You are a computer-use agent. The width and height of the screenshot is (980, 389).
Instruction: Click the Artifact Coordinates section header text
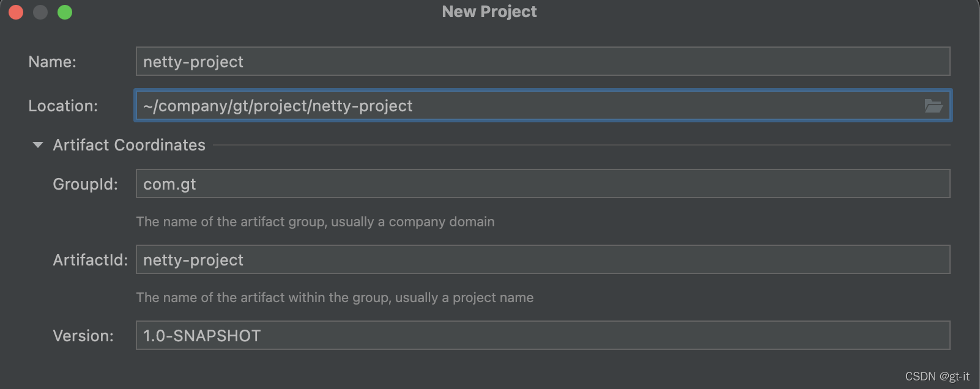pos(129,145)
